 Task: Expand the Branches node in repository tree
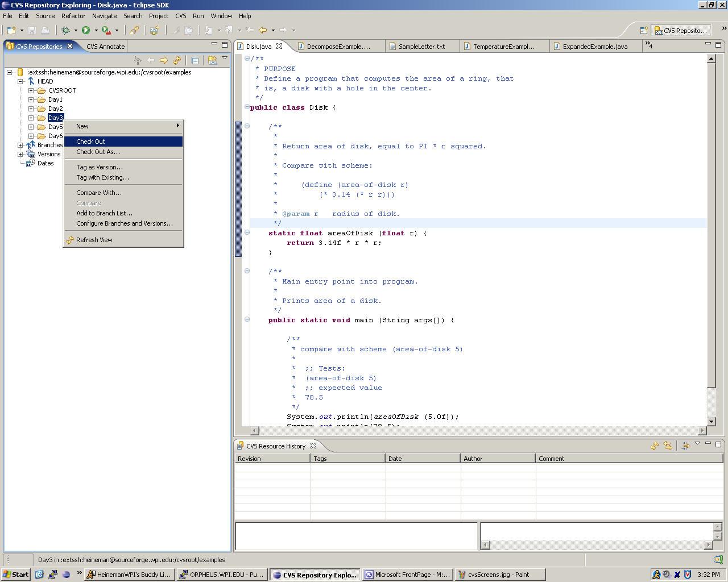tap(20, 145)
